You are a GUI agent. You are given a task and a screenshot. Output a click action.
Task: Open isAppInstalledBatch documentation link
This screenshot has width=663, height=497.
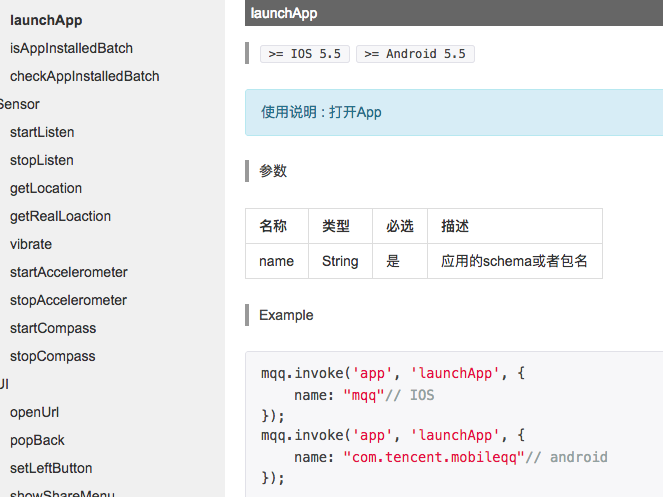pyautogui.click(x=71, y=48)
